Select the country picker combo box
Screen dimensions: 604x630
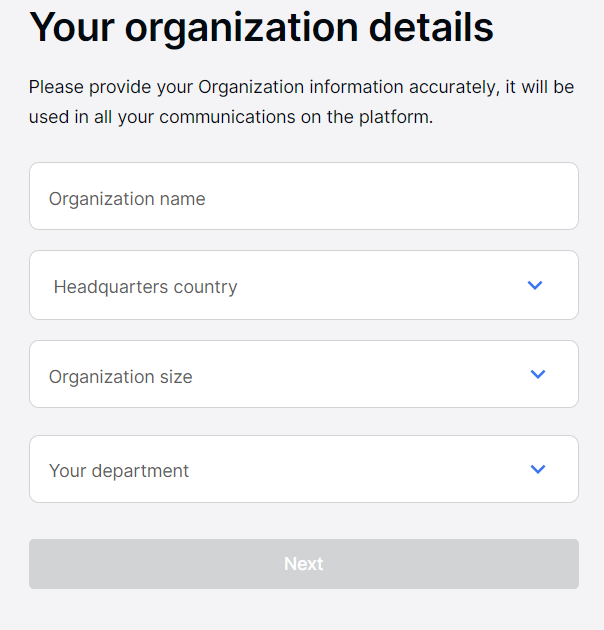click(303, 286)
